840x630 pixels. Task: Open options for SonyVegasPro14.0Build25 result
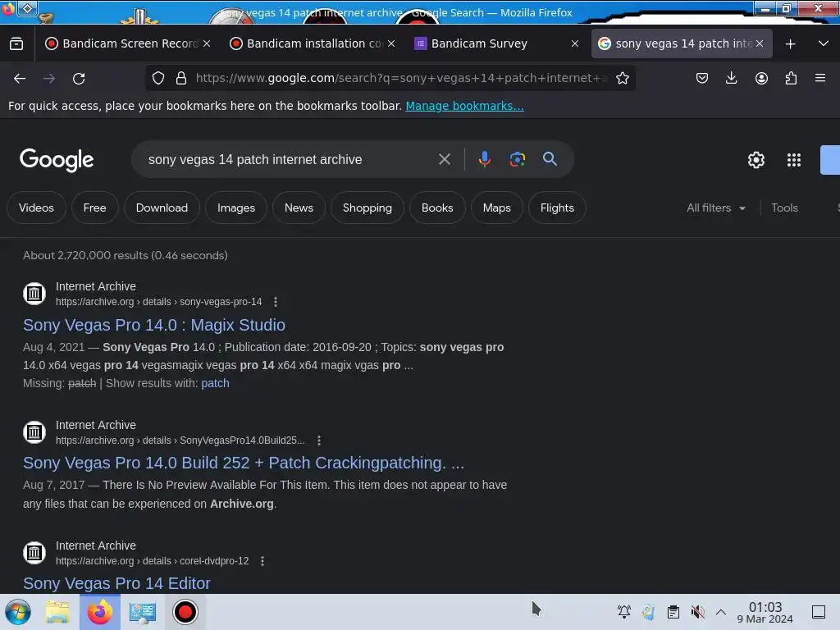pyautogui.click(x=319, y=441)
